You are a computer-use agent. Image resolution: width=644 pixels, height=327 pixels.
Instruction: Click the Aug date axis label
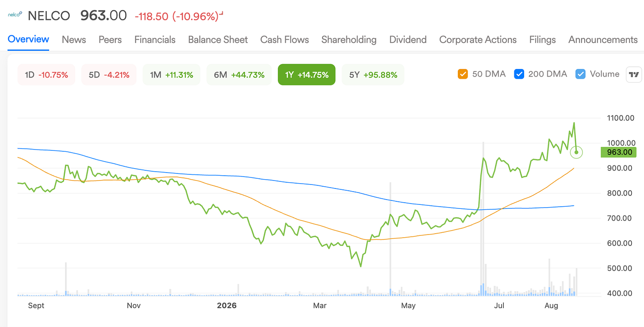click(551, 306)
